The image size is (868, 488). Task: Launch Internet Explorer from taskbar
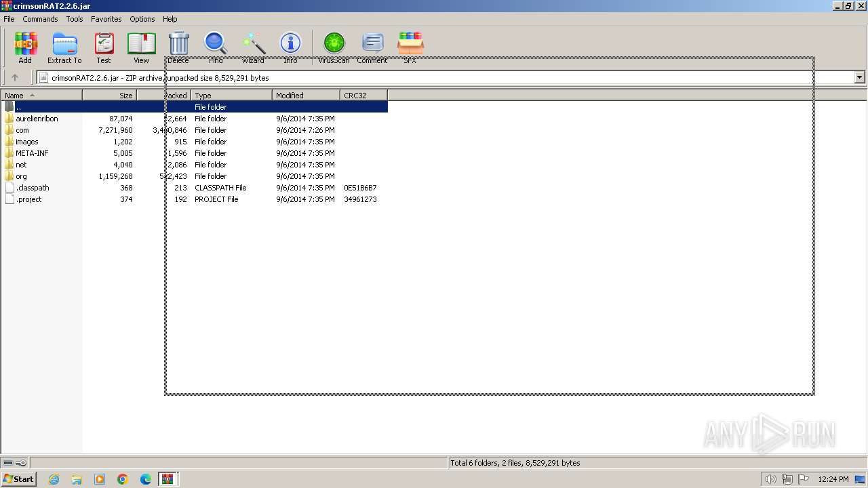point(54,479)
